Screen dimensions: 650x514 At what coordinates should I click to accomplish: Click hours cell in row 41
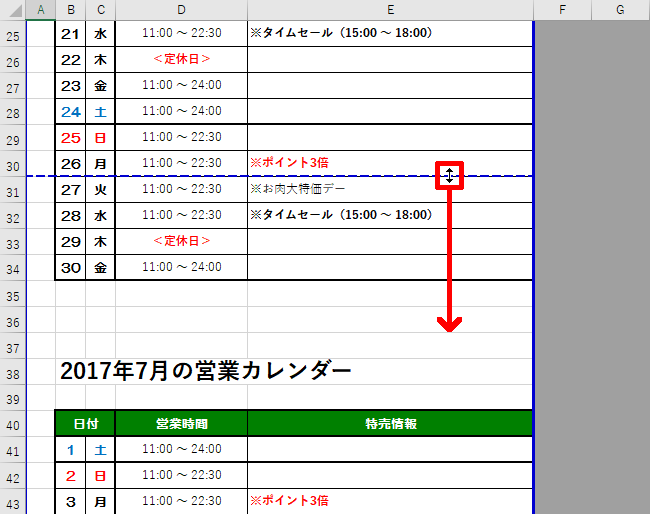pyautogui.click(x=181, y=449)
